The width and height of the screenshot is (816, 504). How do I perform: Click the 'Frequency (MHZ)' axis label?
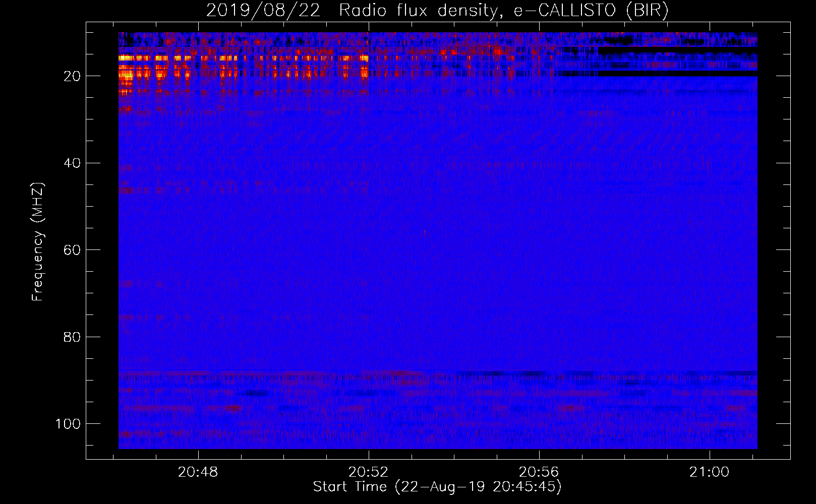37,241
